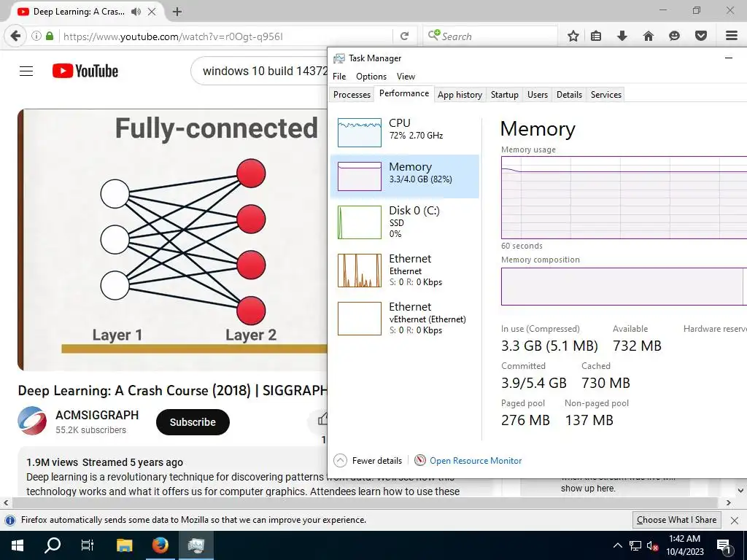Click ACMSIGGRAPH channel name link
The image size is (747, 560).
[97, 415]
